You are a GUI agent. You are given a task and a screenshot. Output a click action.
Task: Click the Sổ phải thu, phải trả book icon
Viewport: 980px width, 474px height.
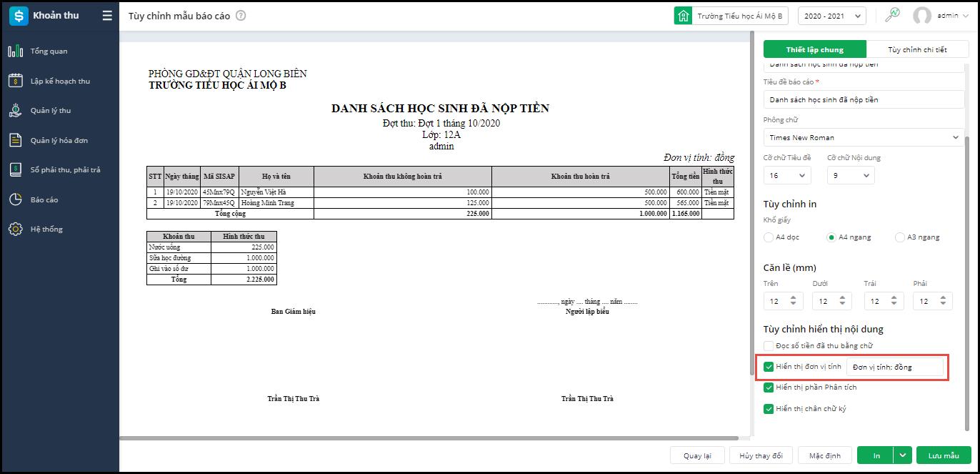[x=16, y=170]
